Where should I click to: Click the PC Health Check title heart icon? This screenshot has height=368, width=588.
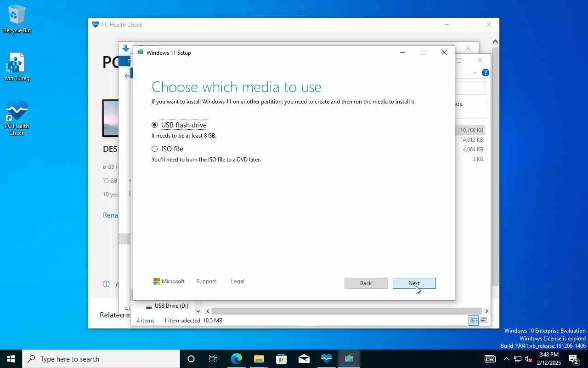pyautogui.click(x=96, y=25)
